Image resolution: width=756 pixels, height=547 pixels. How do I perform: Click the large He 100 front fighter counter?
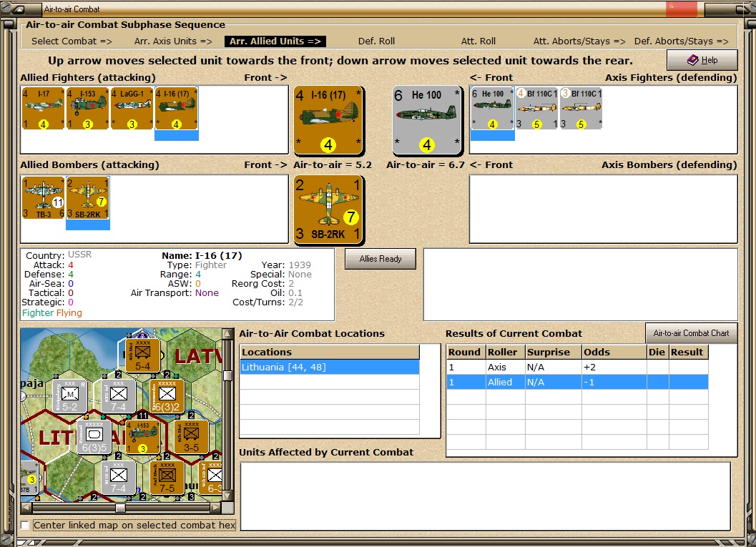tap(427, 121)
